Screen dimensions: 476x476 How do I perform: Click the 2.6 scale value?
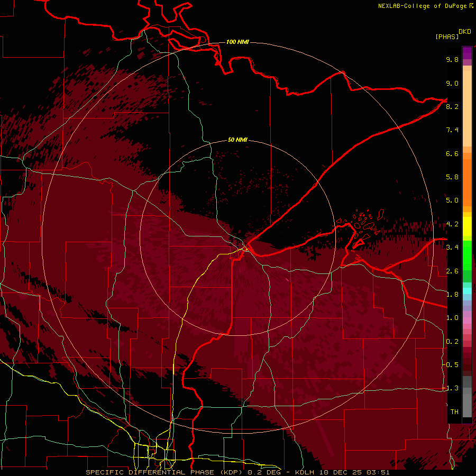tap(452, 271)
